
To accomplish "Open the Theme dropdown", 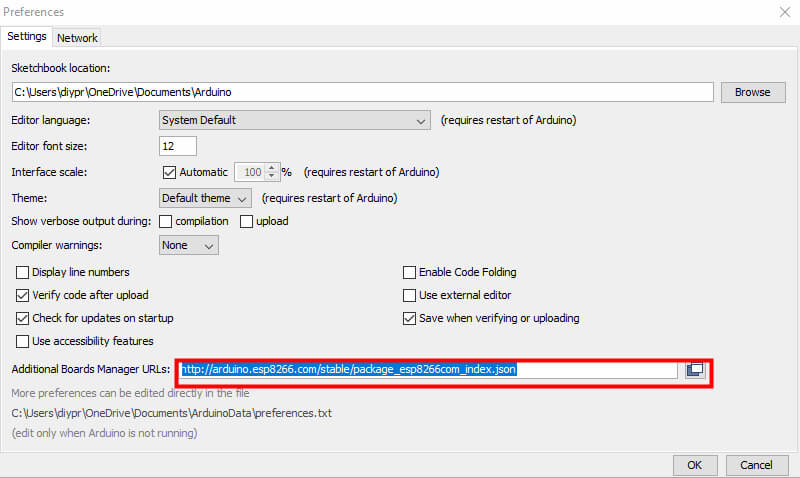I will [x=205, y=198].
